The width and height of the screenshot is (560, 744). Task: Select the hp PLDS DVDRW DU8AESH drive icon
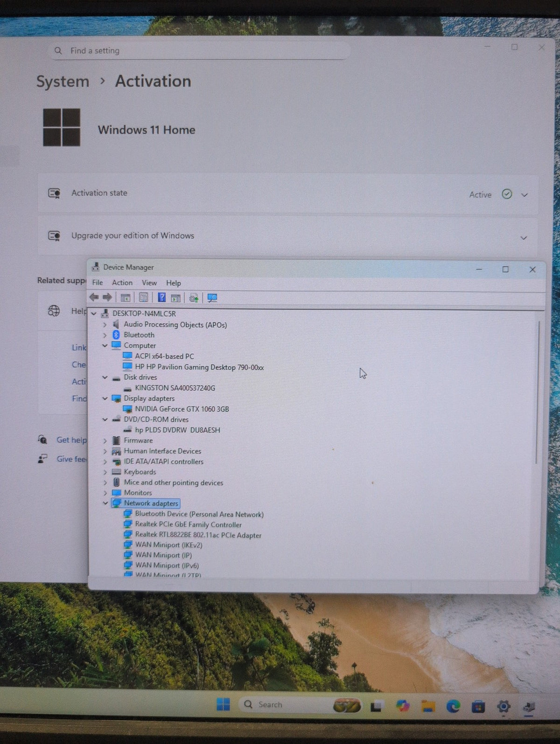tap(127, 430)
